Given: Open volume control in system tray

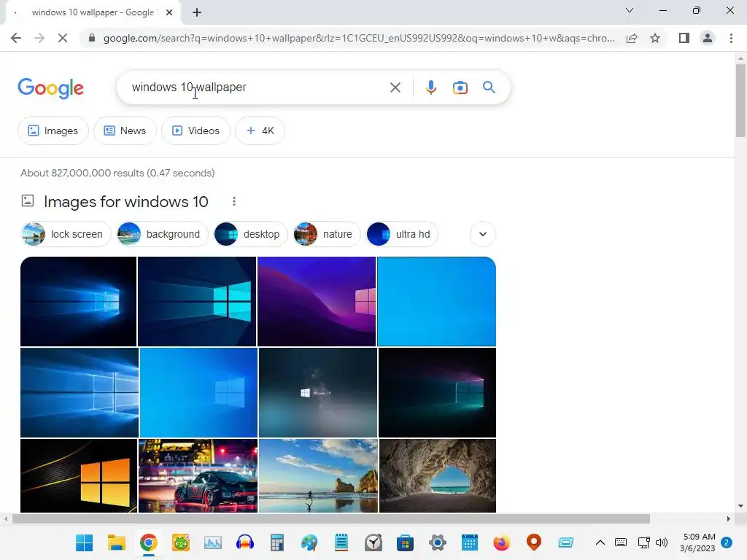Looking at the screenshot, I should (662, 542).
